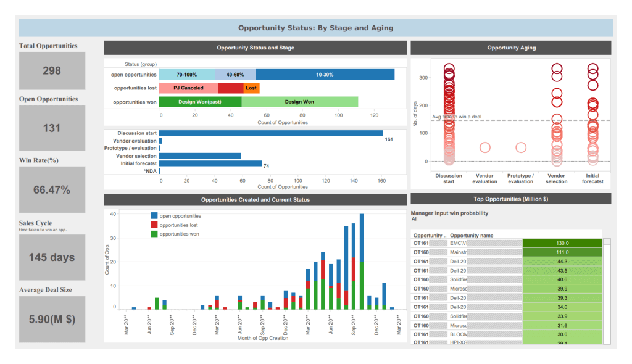Click the 'Vendor selection' axis label in Aging chart
632x364 pixels.
tap(557, 178)
